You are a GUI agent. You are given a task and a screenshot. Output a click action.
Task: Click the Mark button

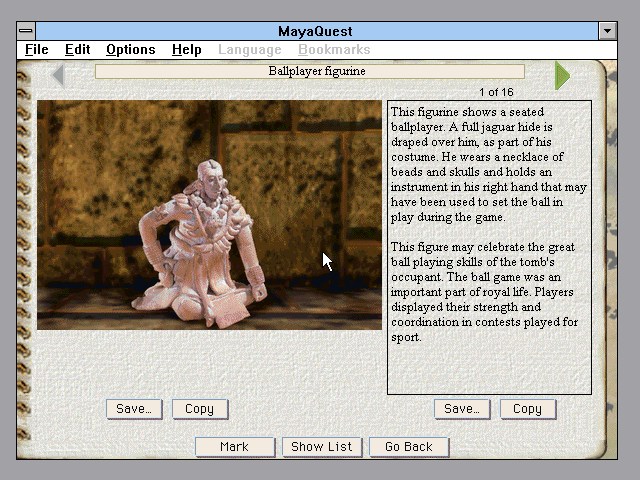click(x=234, y=447)
